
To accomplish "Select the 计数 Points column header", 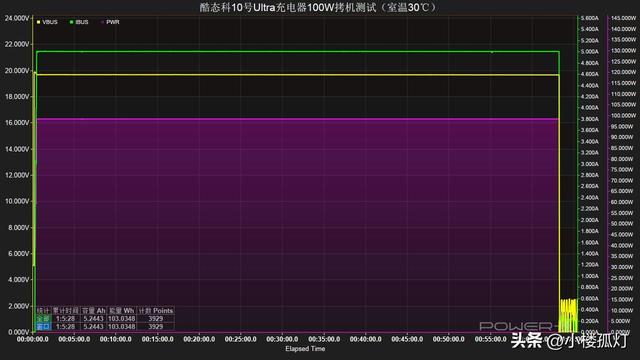I will 156,311.
